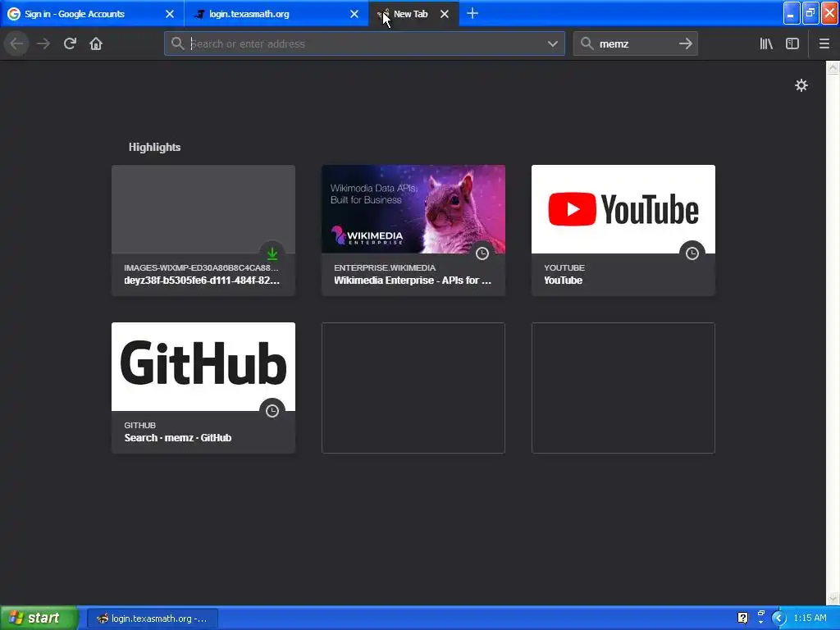Open the home page button

click(x=96, y=43)
